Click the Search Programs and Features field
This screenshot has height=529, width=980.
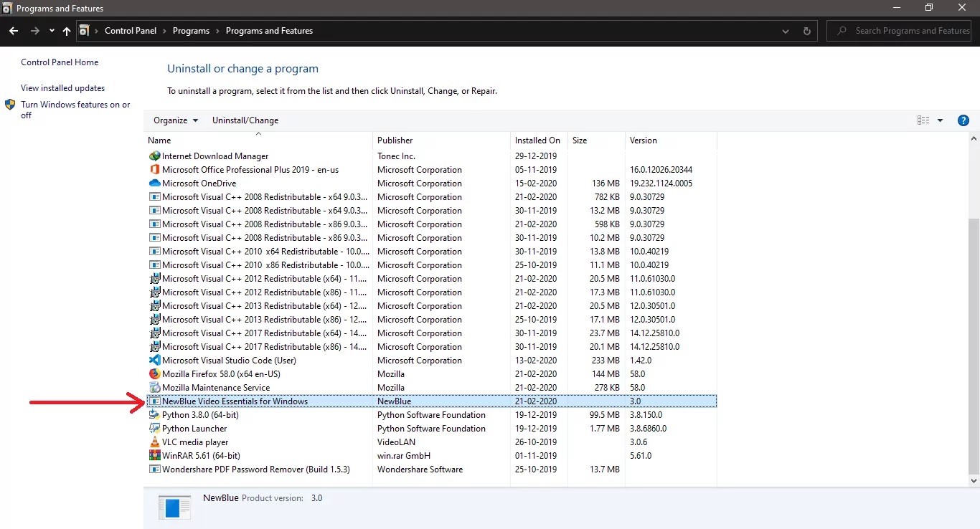tap(900, 31)
